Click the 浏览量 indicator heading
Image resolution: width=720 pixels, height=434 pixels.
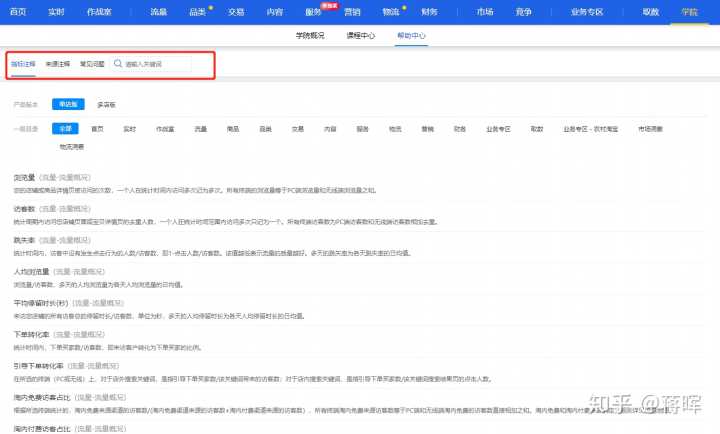[23, 177]
